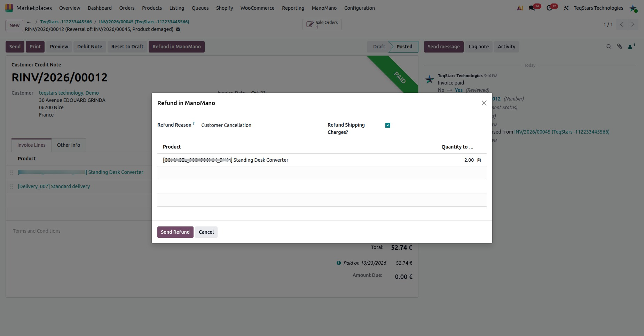
Task: Open the Shopify menu
Action: pyautogui.click(x=225, y=8)
